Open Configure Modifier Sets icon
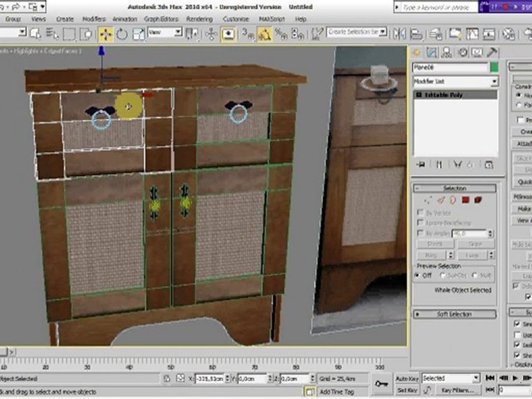 tap(489, 165)
